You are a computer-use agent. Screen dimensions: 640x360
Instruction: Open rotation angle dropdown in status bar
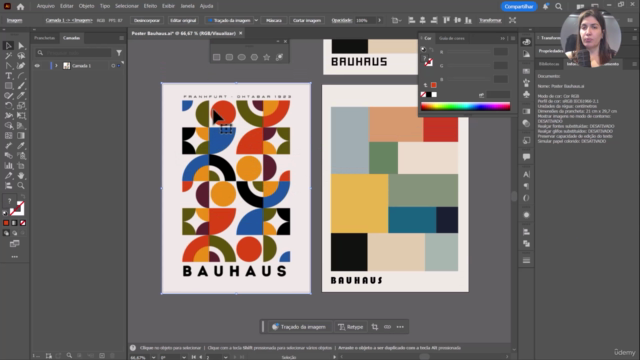click(x=184, y=357)
